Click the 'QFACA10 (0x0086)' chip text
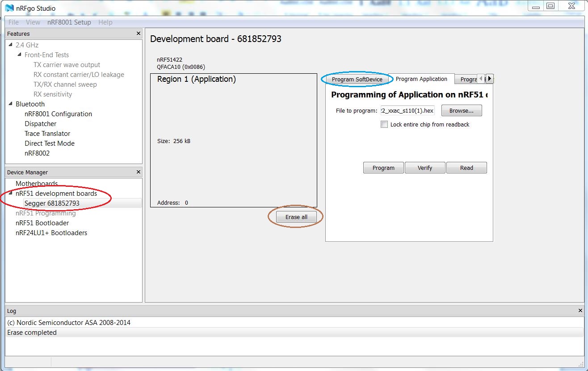The width and height of the screenshot is (588, 371). 181,67
